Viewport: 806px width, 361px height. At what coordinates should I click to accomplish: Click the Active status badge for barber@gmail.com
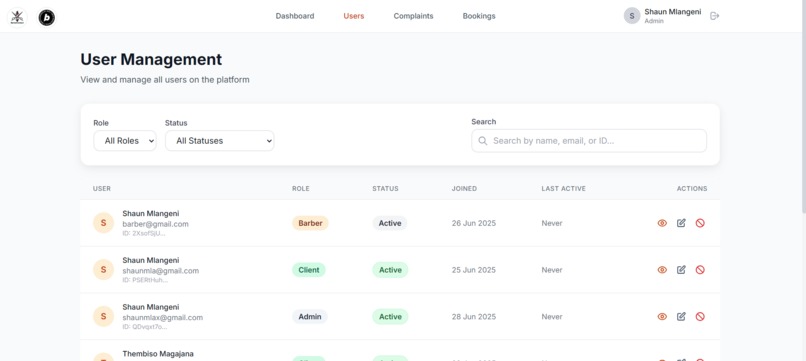(390, 223)
